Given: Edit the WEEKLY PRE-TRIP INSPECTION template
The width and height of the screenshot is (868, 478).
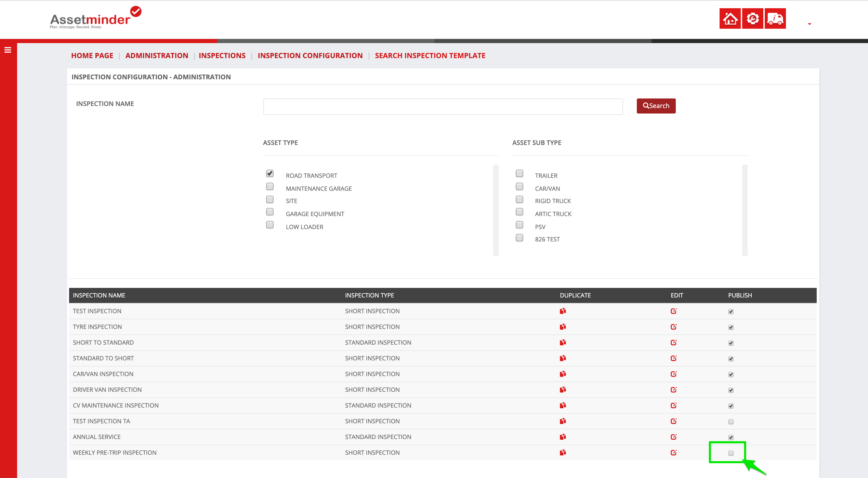Looking at the screenshot, I should (674, 452).
